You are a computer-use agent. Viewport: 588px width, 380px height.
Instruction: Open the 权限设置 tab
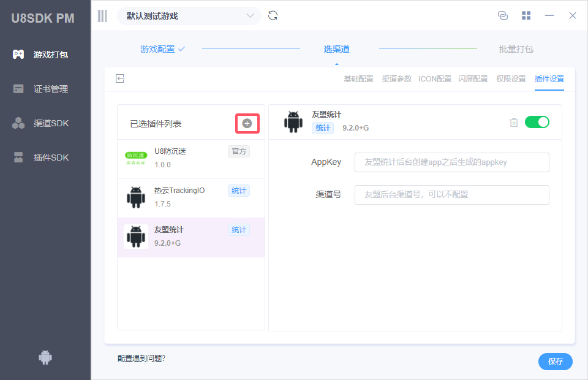tap(511, 79)
